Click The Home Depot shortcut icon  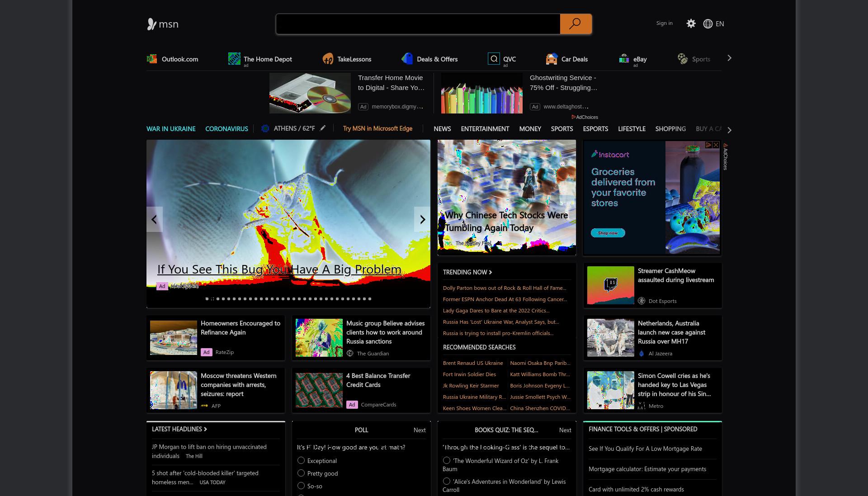(x=234, y=59)
